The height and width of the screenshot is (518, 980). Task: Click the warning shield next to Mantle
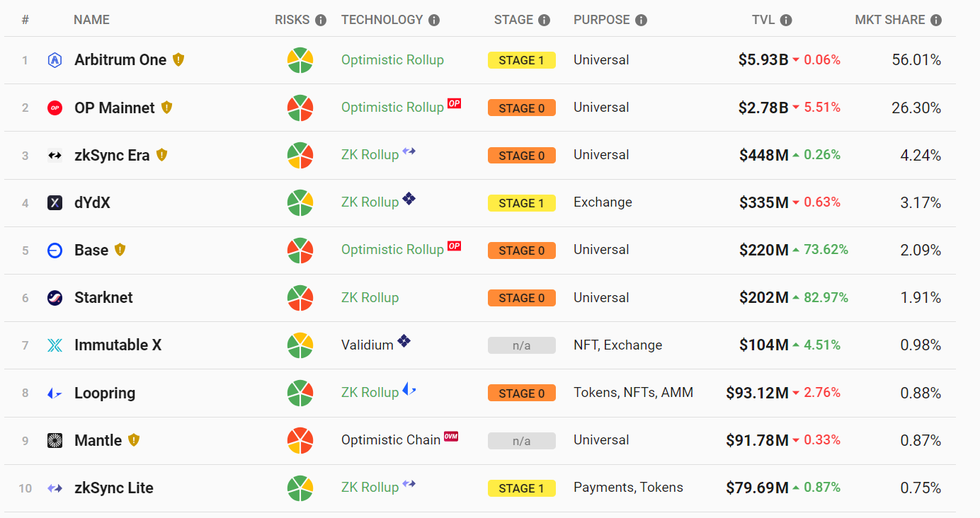[134, 440]
